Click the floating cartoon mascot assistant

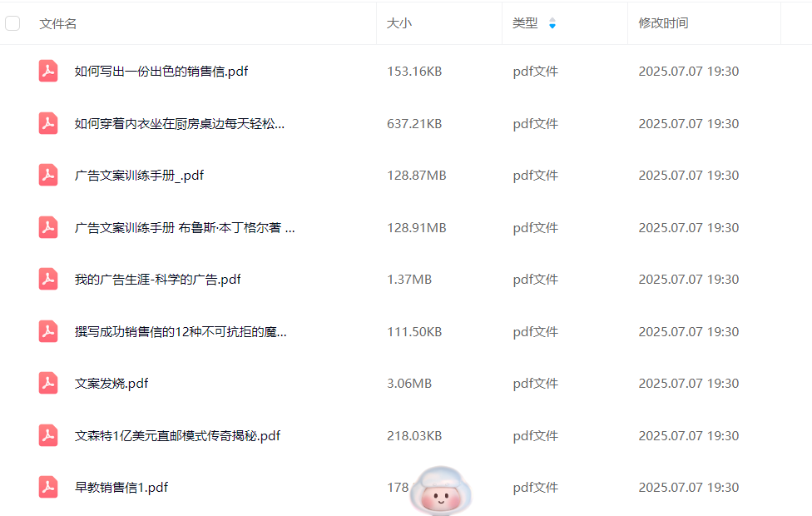pyautogui.click(x=441, y=491)
